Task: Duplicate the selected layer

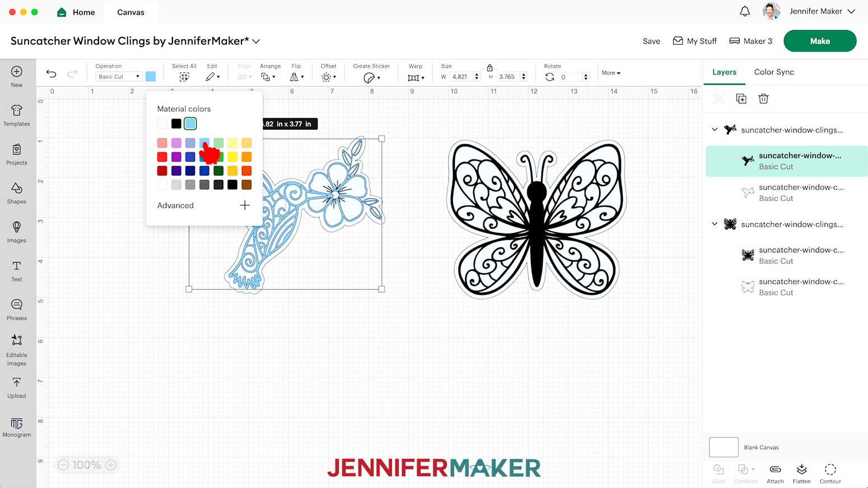Action: click(x=741, y=99)
